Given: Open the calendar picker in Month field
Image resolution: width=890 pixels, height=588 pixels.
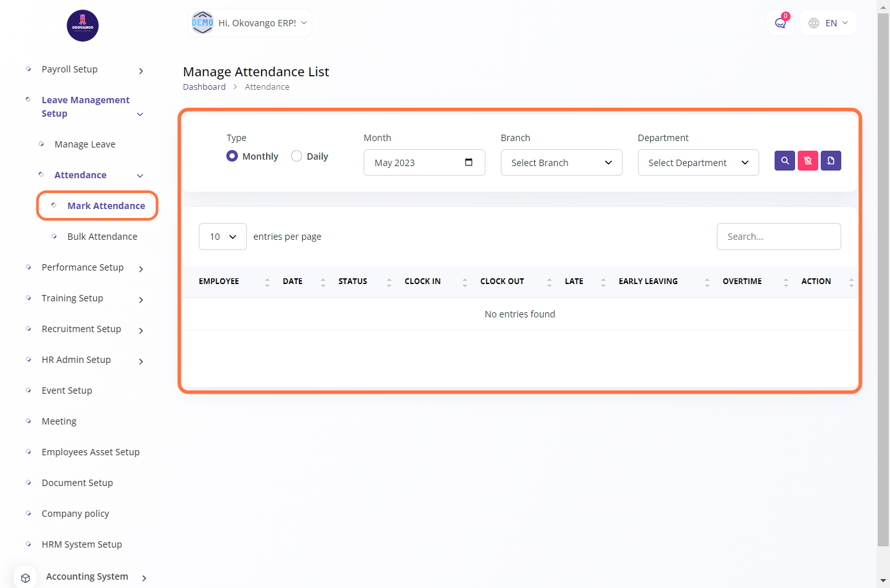Looking at the screenshot, I should [469, 162].
